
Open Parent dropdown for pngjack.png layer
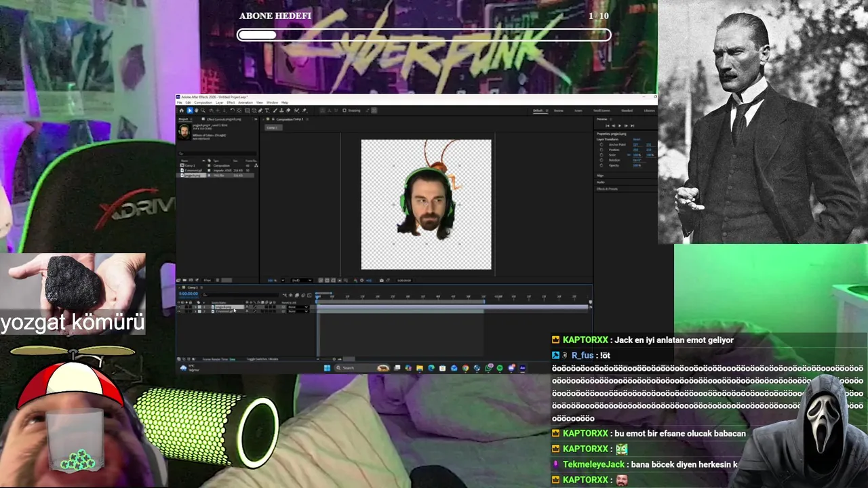[298, 307]
